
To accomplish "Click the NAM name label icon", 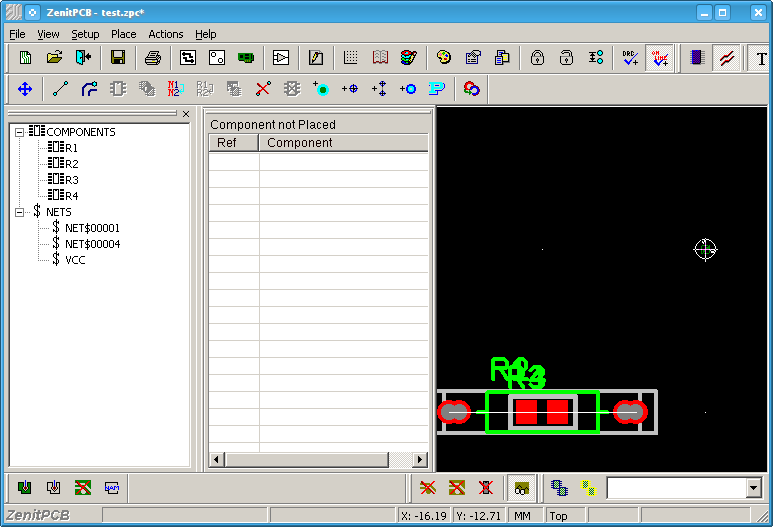I will click(x=112, y=488).
